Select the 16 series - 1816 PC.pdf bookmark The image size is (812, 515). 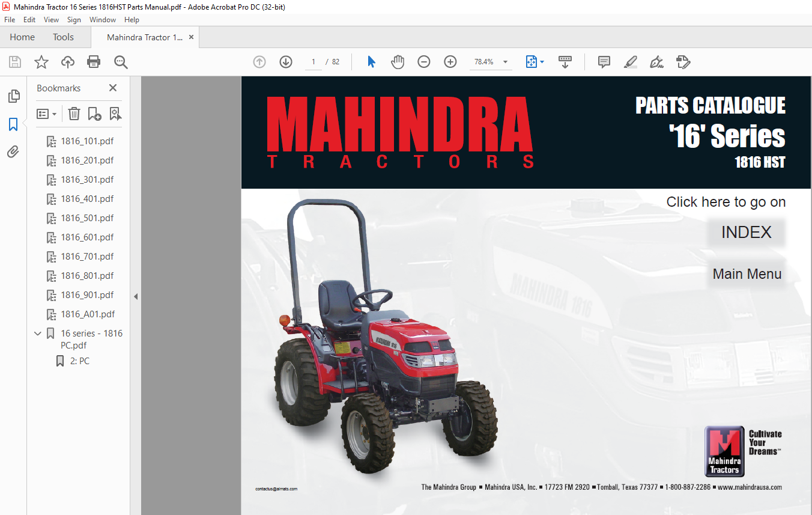click(91, 340)
